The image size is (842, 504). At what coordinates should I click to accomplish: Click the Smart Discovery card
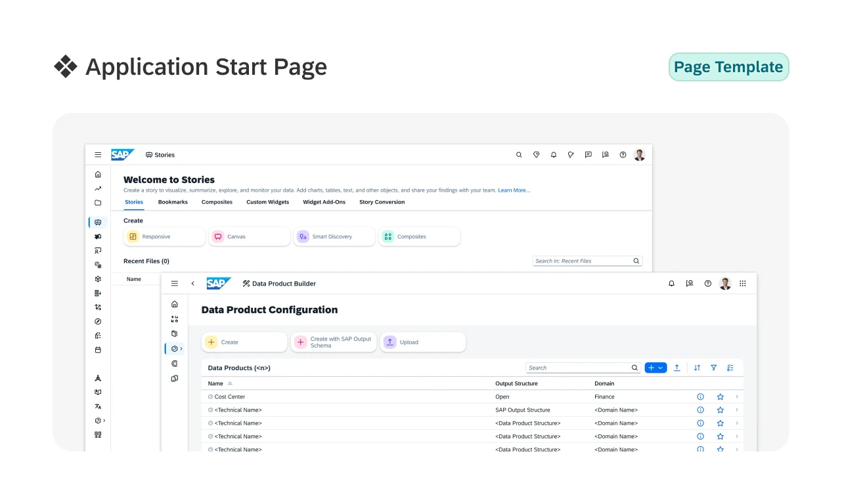(334, 237)
